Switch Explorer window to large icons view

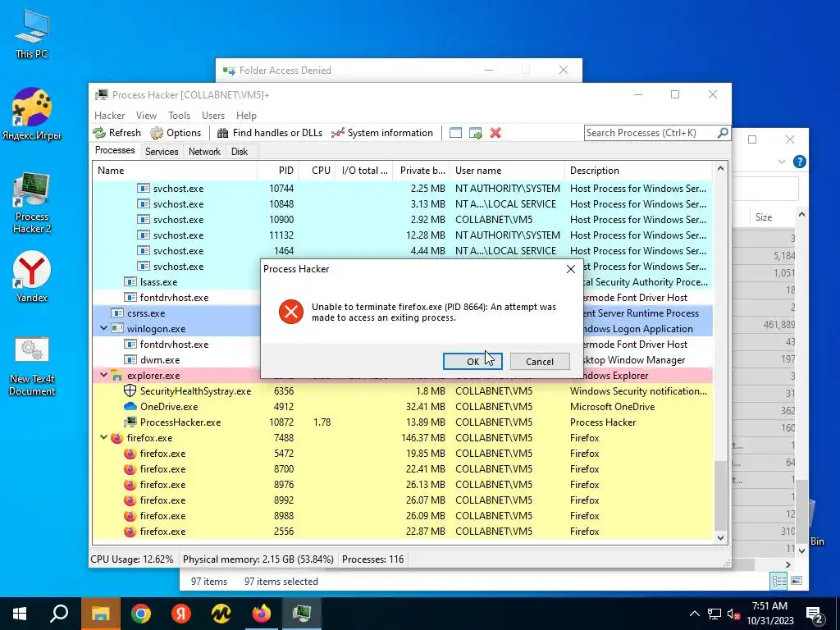click(x=797, y=581)
